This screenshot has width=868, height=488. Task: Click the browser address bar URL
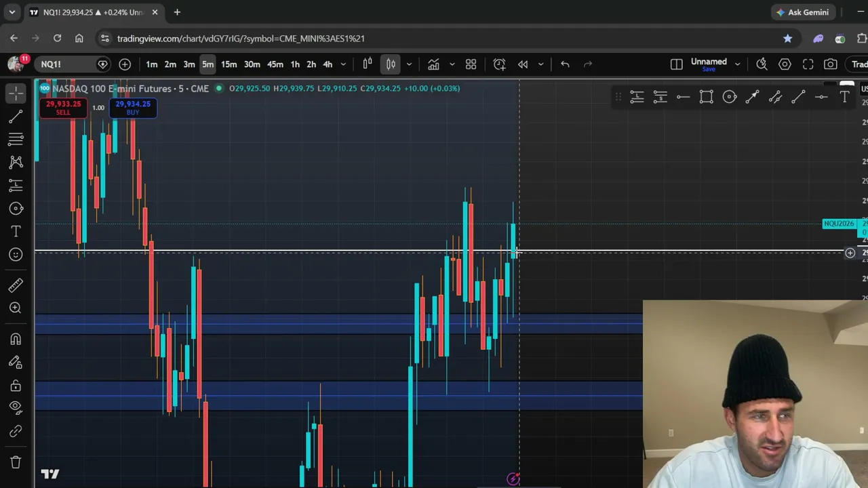(x=241, y=39)
